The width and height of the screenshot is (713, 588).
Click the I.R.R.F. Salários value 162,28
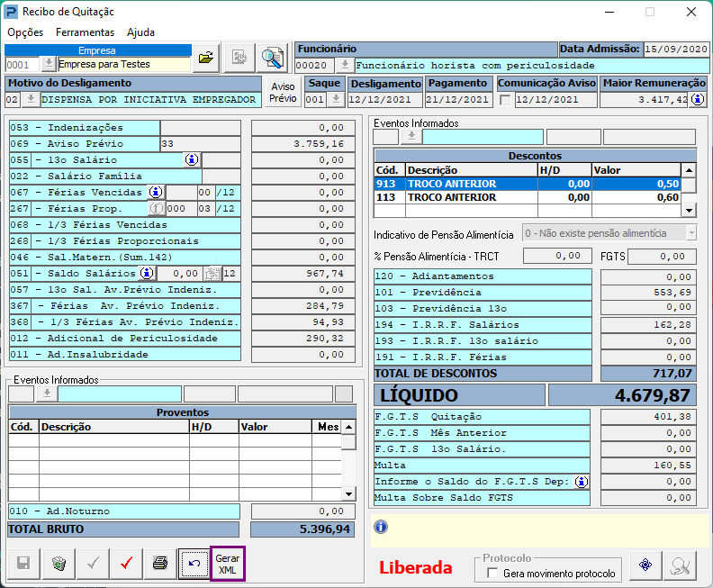click(648, 325)
